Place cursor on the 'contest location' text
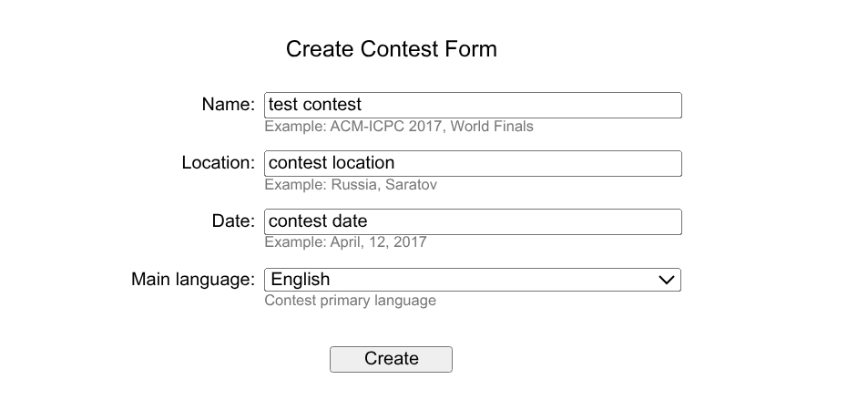This screenshot has width=868, height=410. tap(332, 163)
